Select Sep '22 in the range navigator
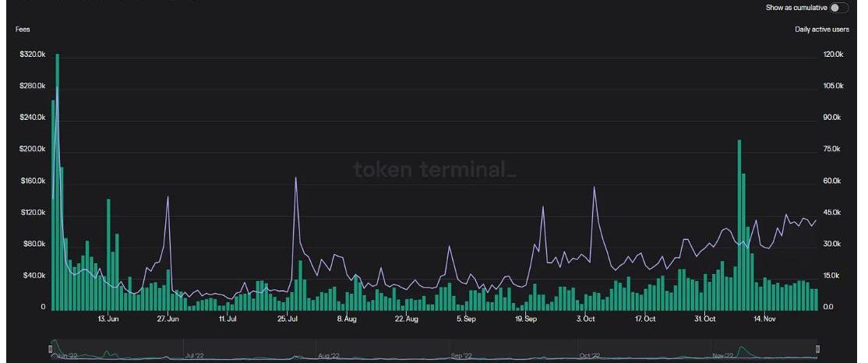 tap(461, 355)
